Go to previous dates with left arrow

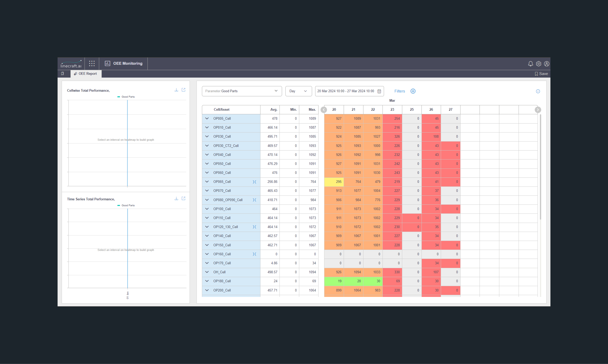pyautogui.click(x=324, y=110)
